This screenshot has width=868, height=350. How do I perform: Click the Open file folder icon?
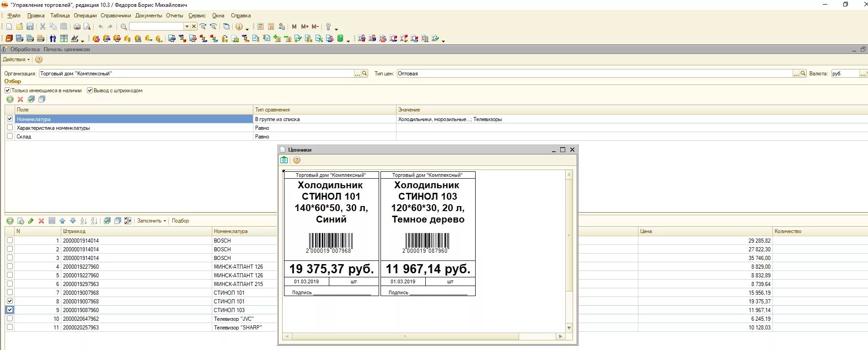[20, 27]
